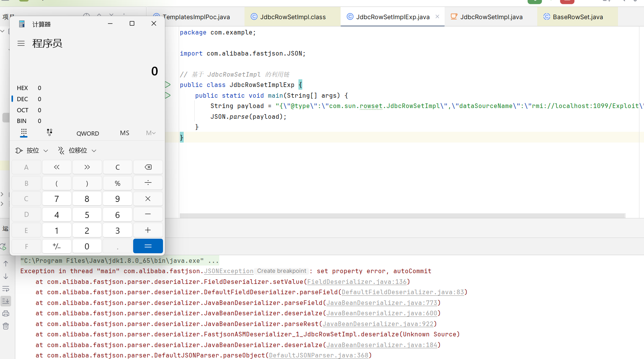Viewport: 644px width, 359px height.
Task: Click the rerun icon in the run panel
Action: coord(3,247)
